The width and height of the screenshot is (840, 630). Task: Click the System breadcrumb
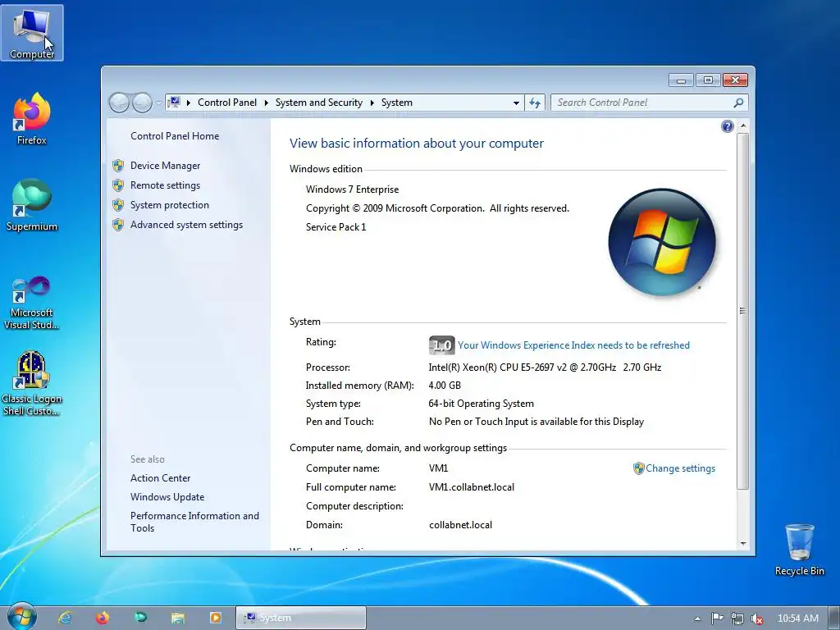point(397,103)
